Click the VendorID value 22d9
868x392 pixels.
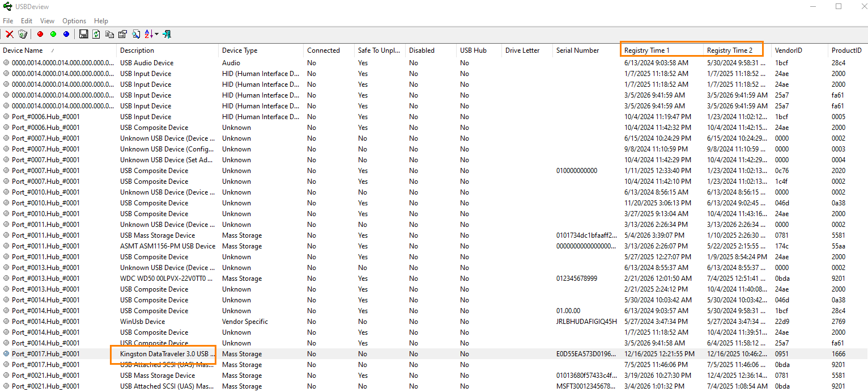point(782,322)
